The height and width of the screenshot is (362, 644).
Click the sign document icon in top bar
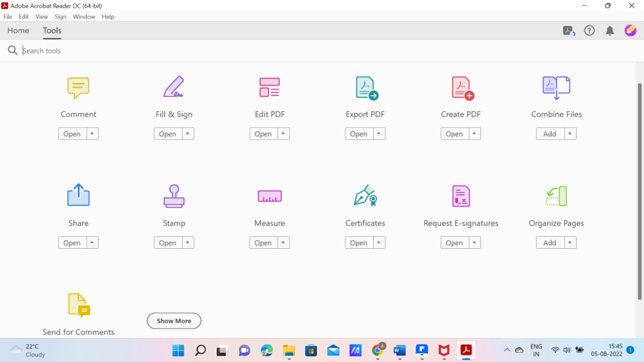569,30
